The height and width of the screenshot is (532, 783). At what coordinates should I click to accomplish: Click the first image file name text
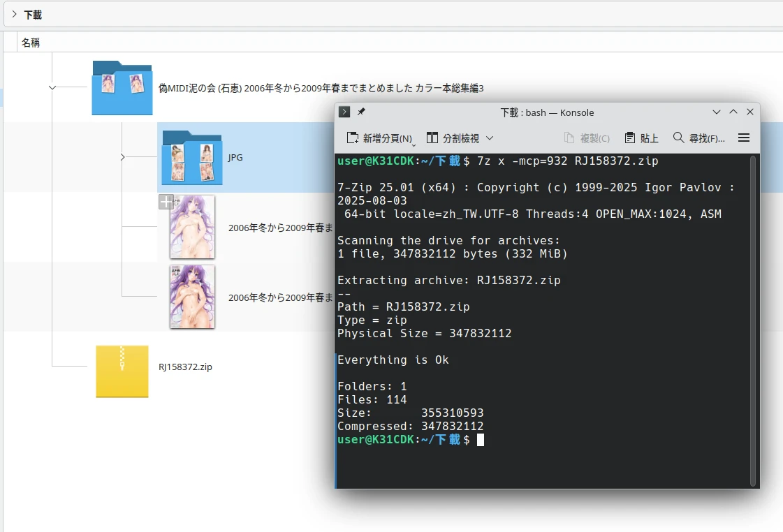[281, 228]
